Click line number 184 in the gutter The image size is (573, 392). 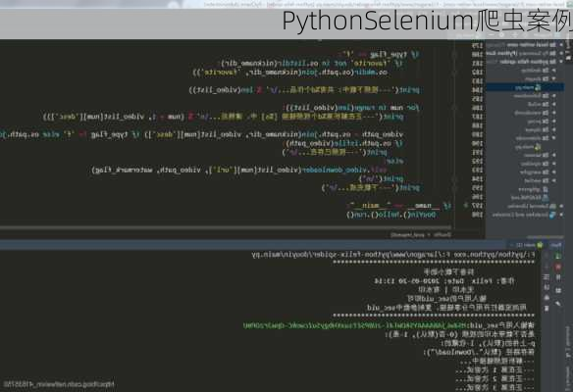(477, 90)
